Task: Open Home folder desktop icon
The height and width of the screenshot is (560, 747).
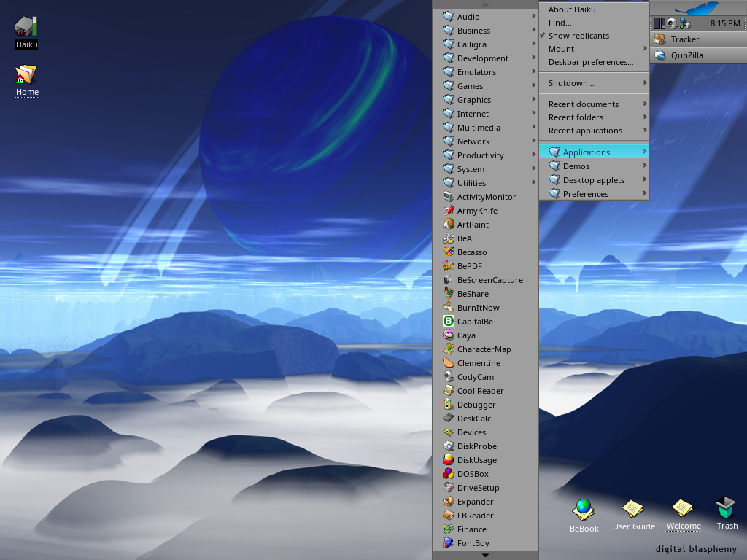Action: pyautogui.click(x=26, y=74)
